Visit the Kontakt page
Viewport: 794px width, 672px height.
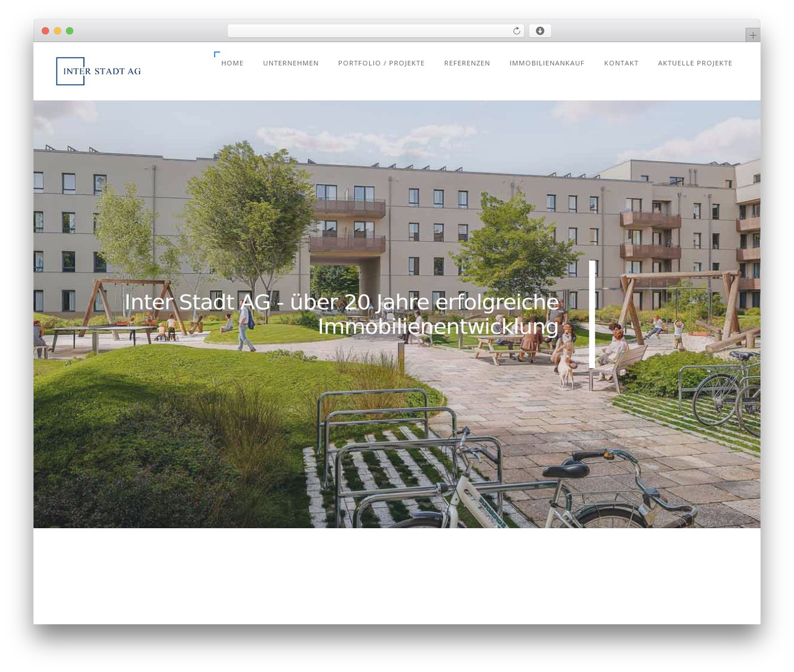(x=621, y=63)
